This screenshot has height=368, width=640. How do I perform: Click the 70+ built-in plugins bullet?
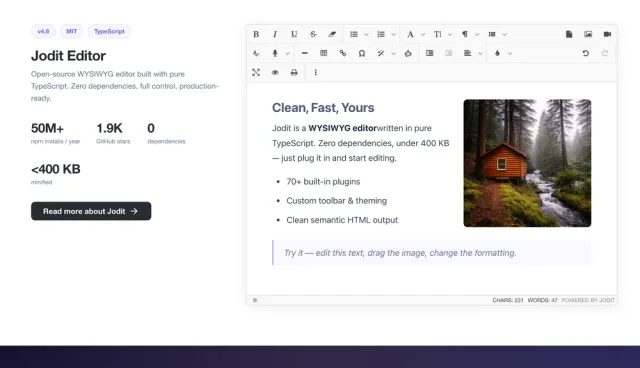coord(323,182)
